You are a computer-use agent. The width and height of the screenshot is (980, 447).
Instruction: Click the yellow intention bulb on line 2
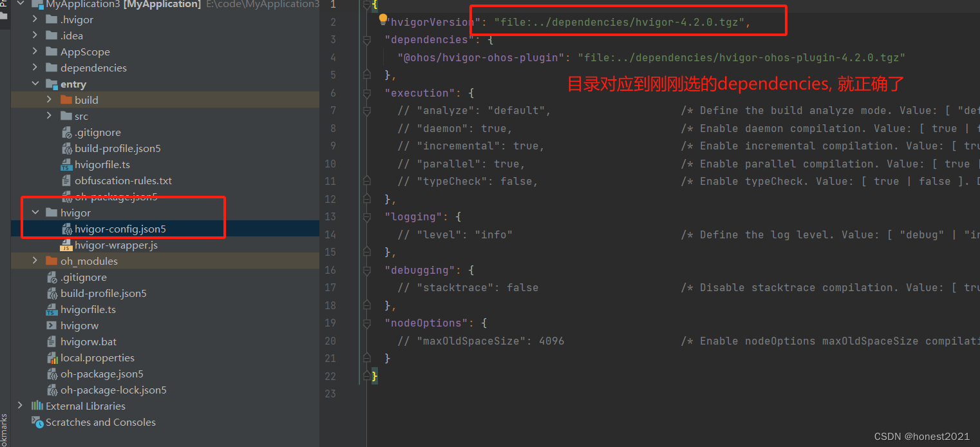[x=383, y=19]
